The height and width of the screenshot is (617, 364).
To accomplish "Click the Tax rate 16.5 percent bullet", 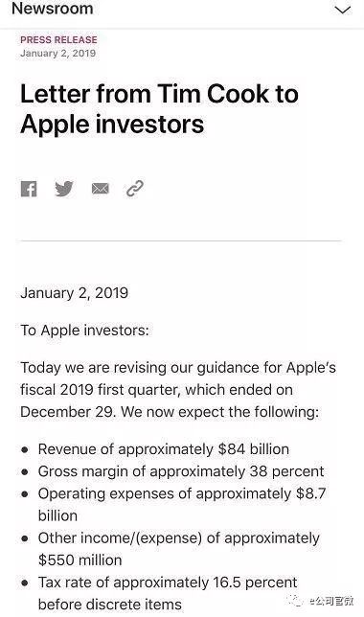I will (168, 593).
